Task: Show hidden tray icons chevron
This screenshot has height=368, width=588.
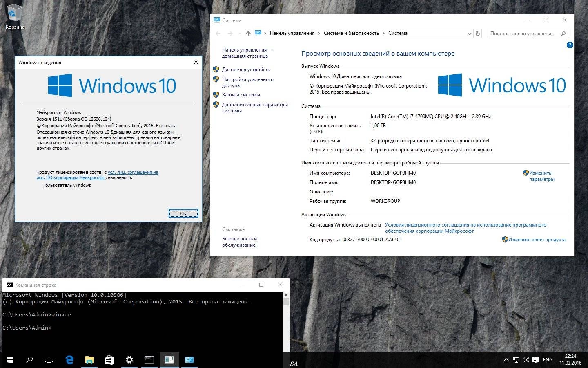Action: [x=506, y=360]
